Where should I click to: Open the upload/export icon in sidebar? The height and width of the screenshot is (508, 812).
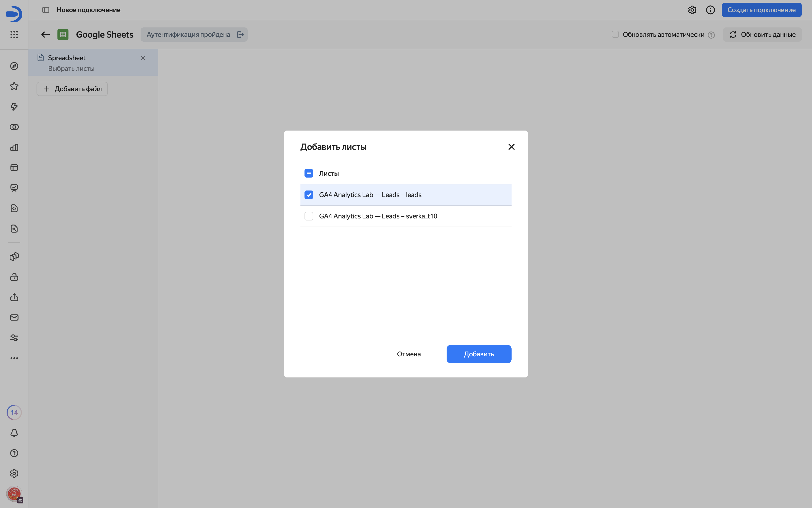[x=14, y=297]
